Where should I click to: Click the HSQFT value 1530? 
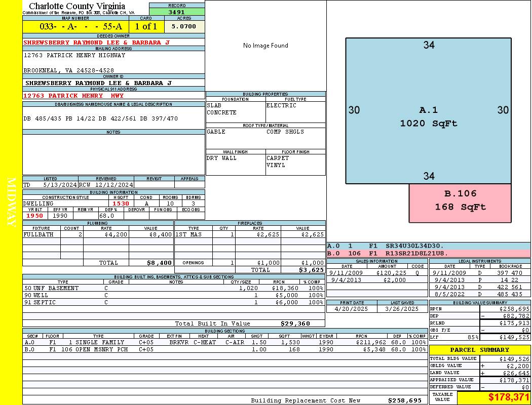click(x=121, y=204)
